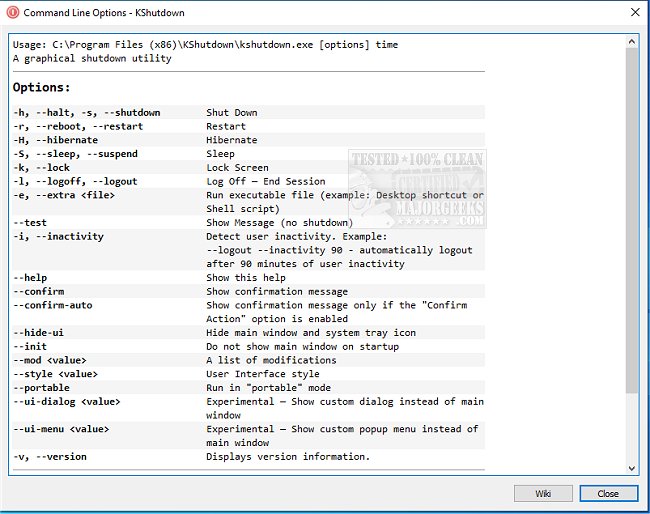Click the scrollbar down arrow
The width and height of the screenshot is (650, 514).
[632, 468]
